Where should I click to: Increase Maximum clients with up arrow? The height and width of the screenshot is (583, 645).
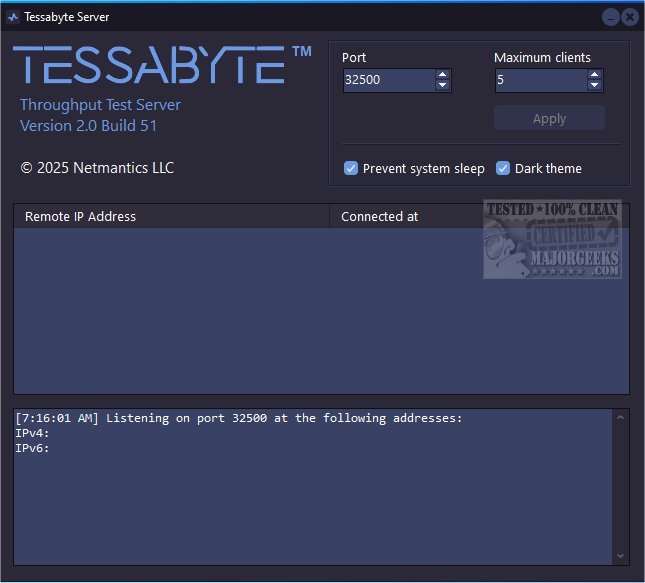(x=594, y=74)
